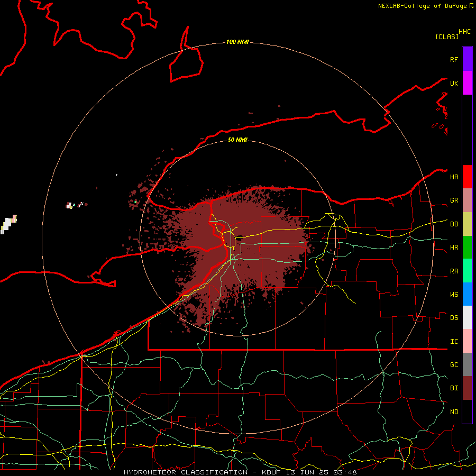The image size is (476, 476).
Task: Click the "GR" legend label
Action: pos(454,200)
